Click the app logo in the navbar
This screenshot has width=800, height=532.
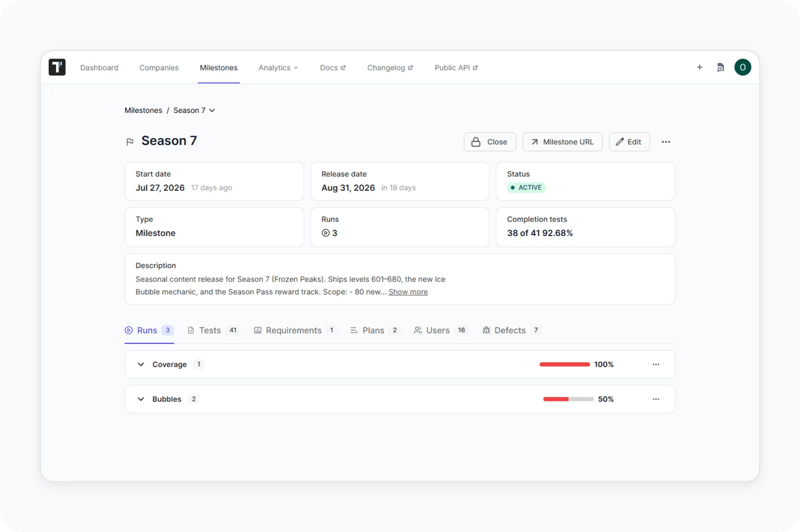[x=57, y=67]
